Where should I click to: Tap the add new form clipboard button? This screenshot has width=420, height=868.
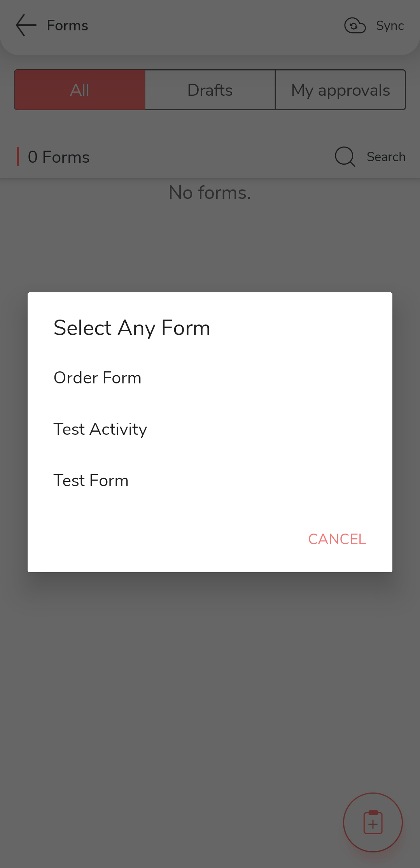click(x=373, y=822)
